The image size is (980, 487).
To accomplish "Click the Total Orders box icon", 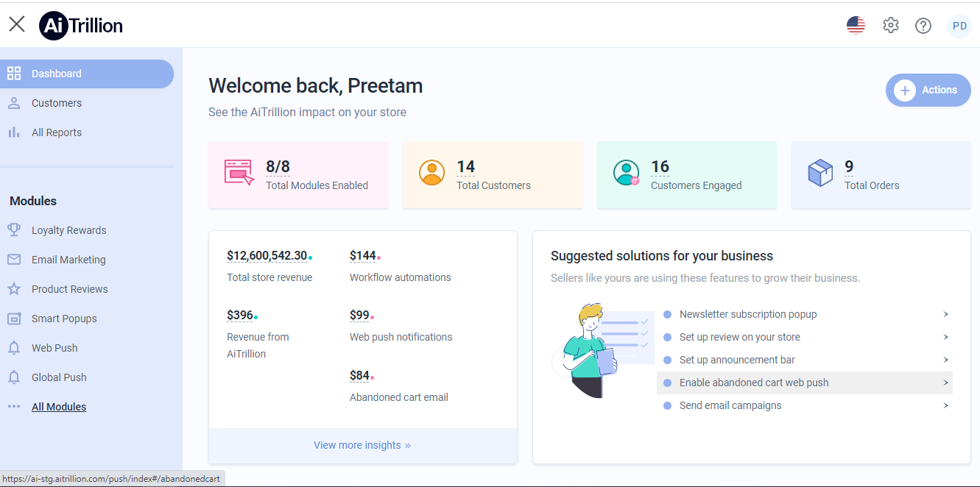I will tap(820, 174).
